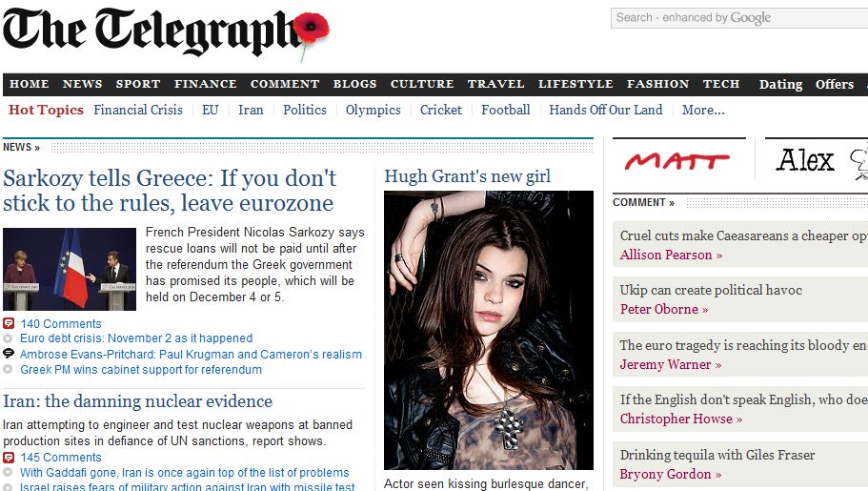Open The euro tragedy is reaching its bloody end
This screenshot has width=868, height=491.
tap(743, 346)
